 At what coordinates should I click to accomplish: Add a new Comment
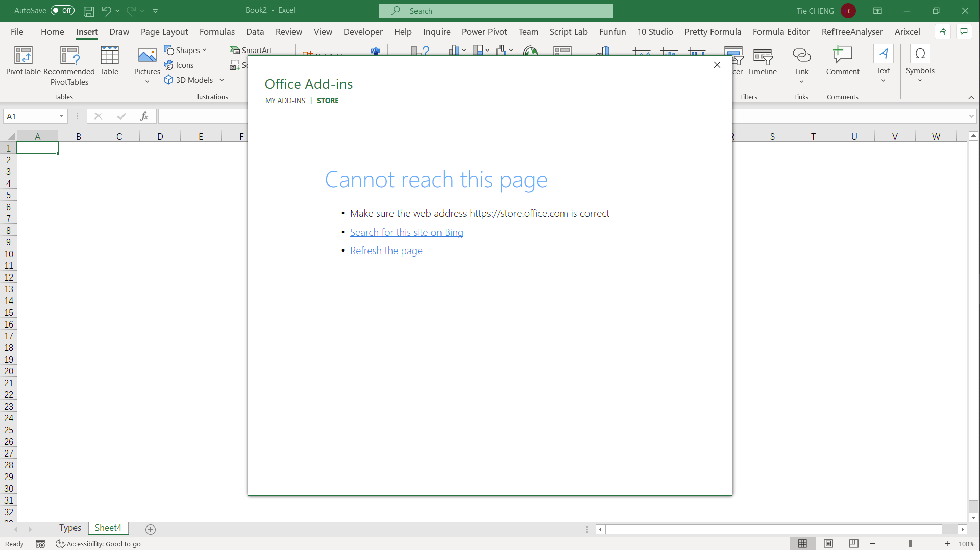tap(843, 63)
